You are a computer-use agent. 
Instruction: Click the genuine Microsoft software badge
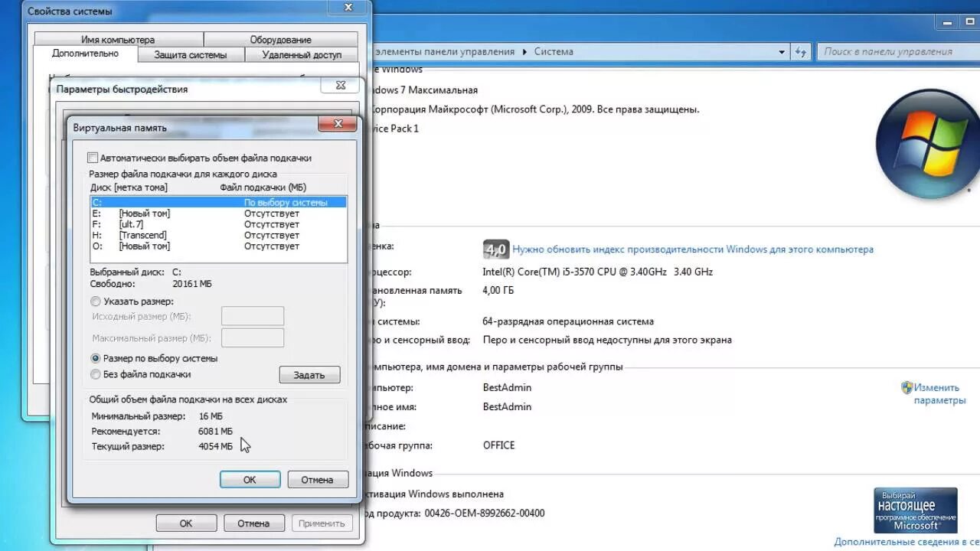(x=916, y=510)
